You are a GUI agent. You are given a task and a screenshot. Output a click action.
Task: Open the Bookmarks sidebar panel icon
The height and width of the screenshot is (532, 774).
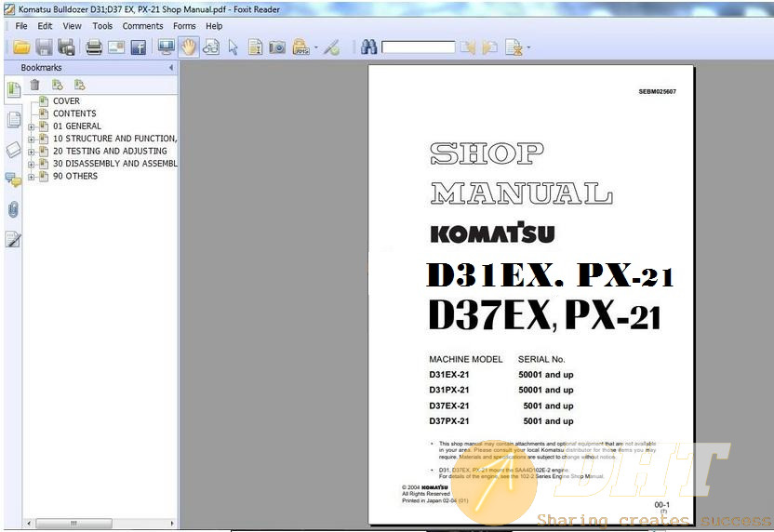click(x=14, y=89)
